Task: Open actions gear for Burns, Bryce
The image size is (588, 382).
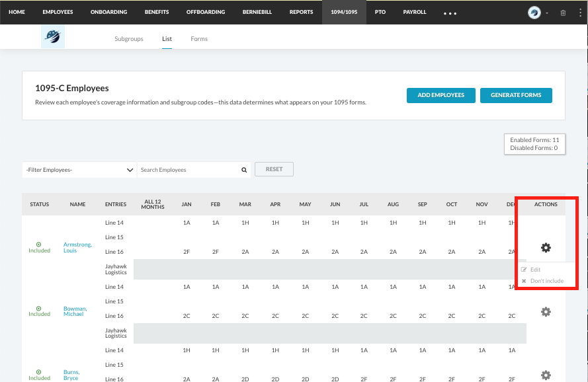Action: (x=546, y=375)
